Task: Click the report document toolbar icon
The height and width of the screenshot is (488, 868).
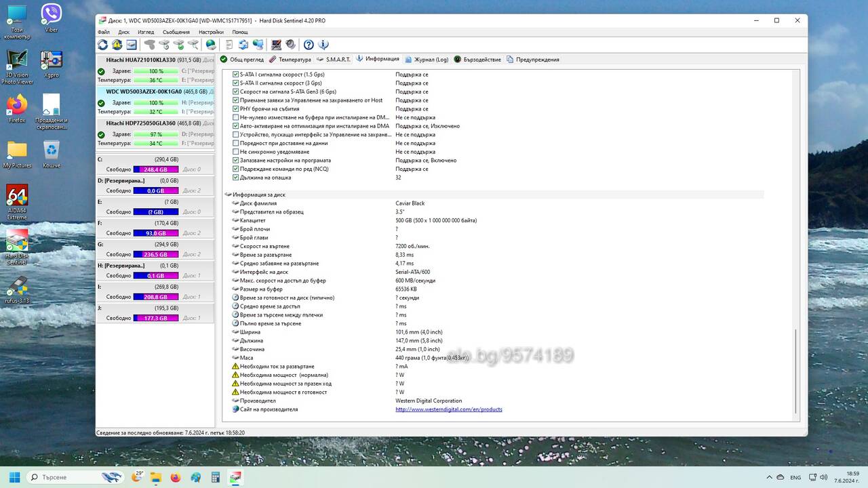Action: point(229,45)
